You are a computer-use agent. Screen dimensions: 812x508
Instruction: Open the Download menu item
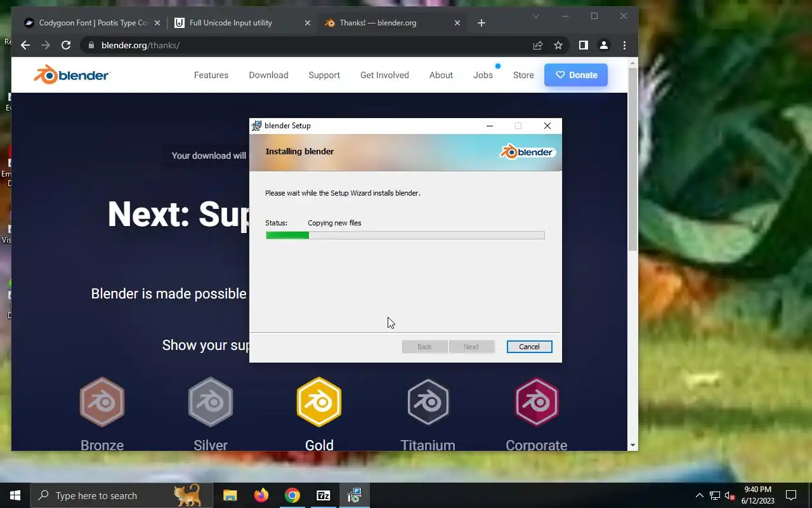(268, 75)
